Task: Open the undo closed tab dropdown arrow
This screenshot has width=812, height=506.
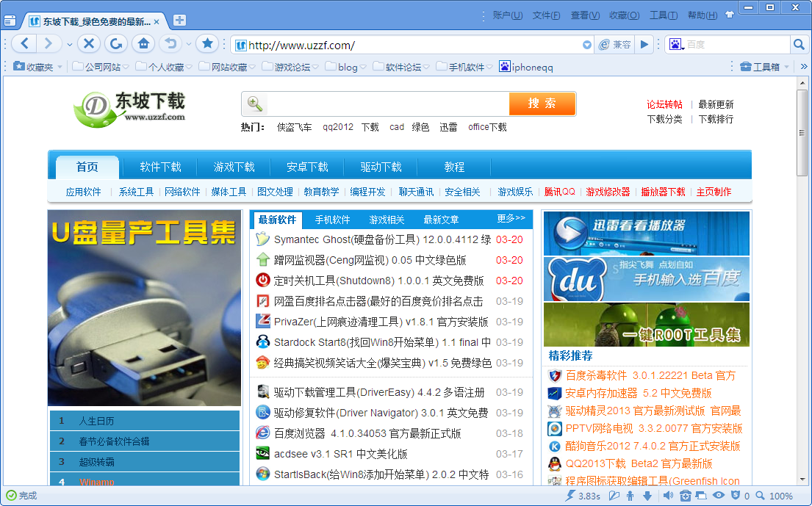Action: pos(189,45)
